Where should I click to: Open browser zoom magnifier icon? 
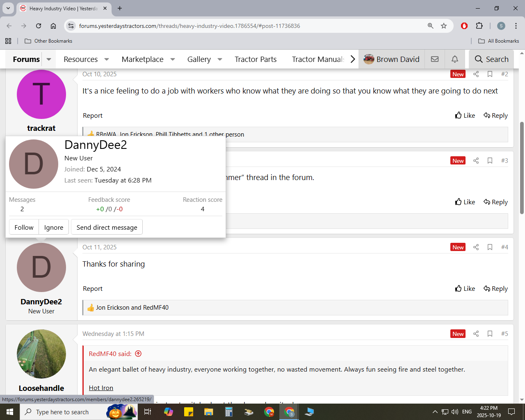point(431,26)
